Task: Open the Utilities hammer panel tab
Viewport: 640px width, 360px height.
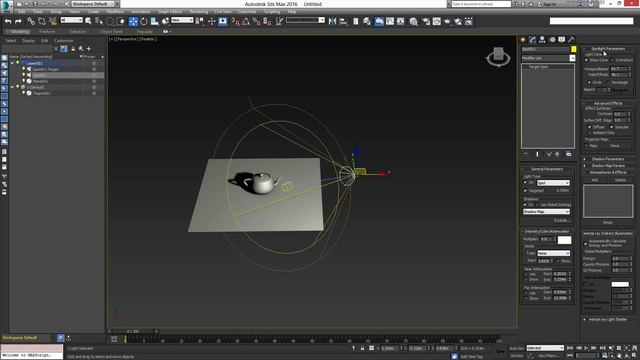Action: 571,40
